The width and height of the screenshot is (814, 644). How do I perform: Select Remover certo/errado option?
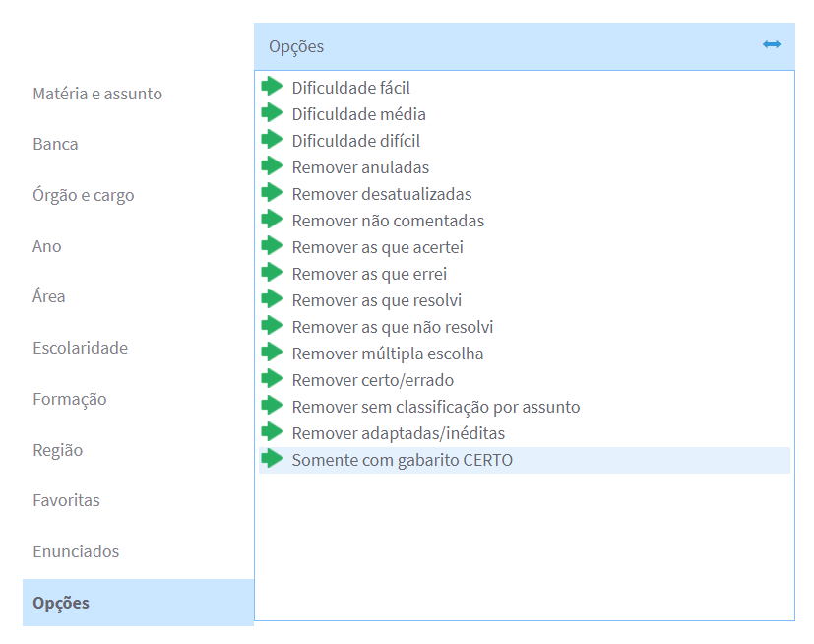pyautogui.click(x=372, y=380)
